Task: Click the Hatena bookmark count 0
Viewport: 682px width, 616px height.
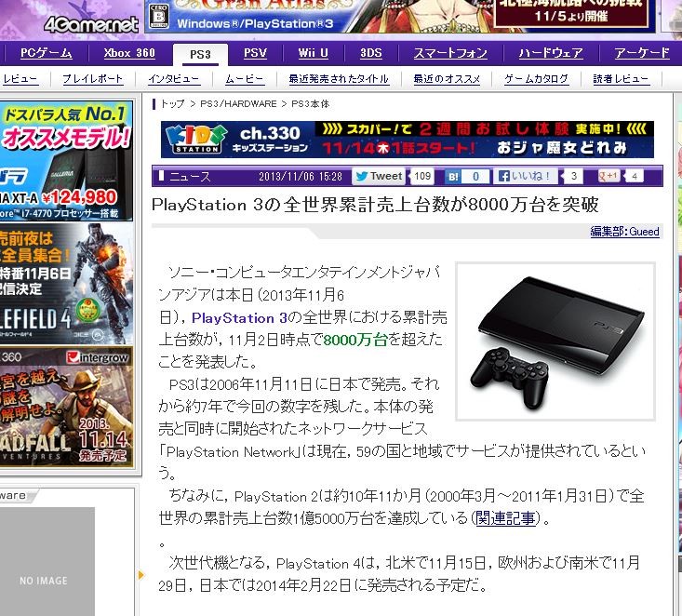Action: (475, 177)
